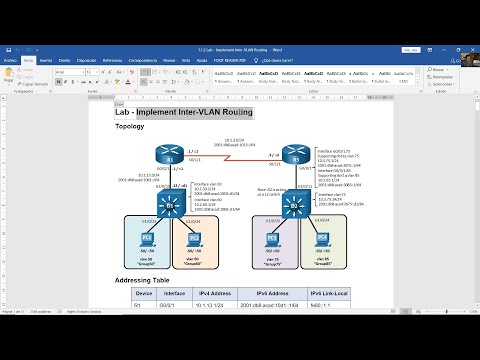Increase paragraph indent

(x=185, y=72)
